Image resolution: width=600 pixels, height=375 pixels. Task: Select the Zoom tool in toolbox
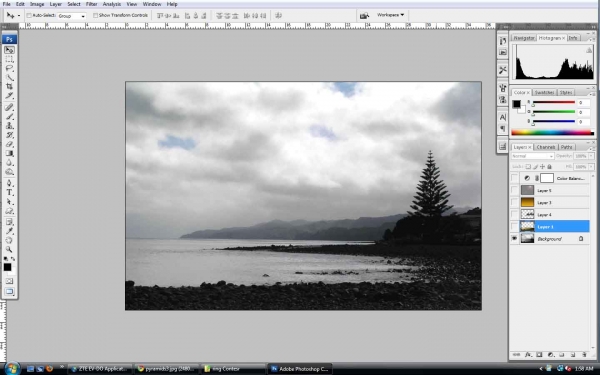(9, 249)
